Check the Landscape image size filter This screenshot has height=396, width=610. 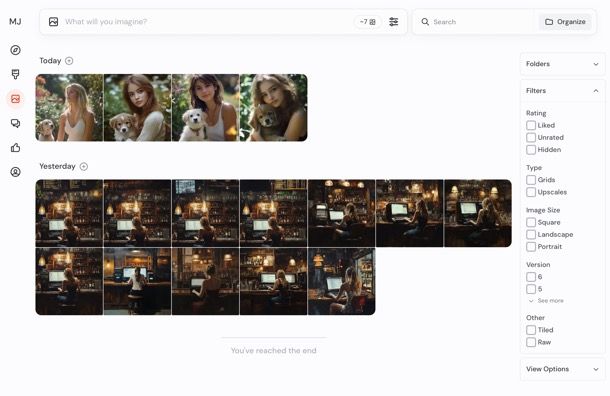point(531,234)
